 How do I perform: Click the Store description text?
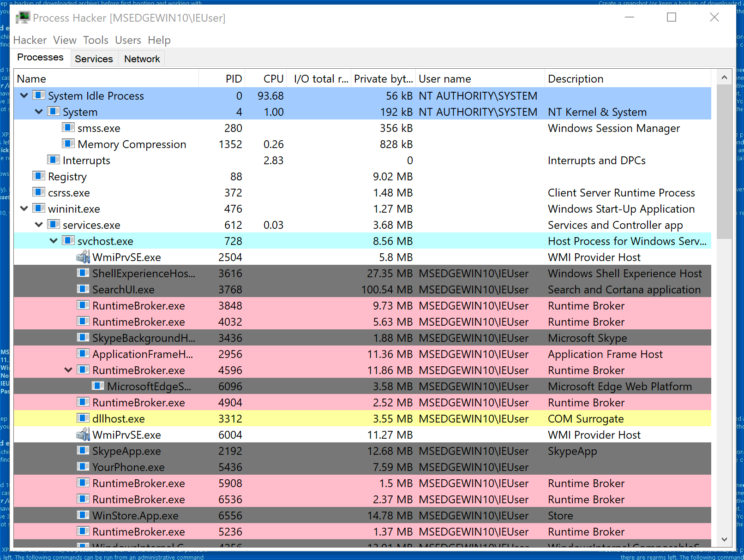560,516
